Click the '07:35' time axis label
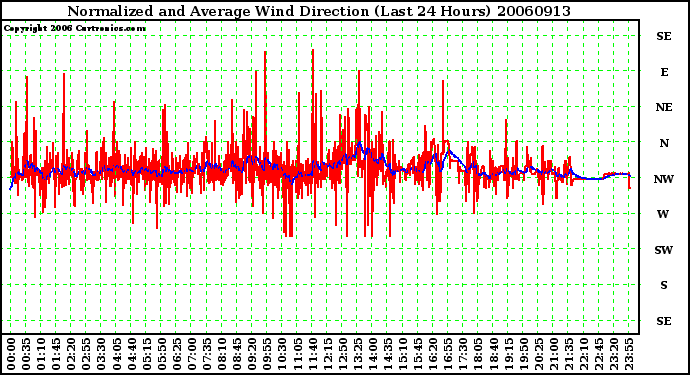Screen dimensions: 690x375 pyautogui.click(x=207, y=354)
